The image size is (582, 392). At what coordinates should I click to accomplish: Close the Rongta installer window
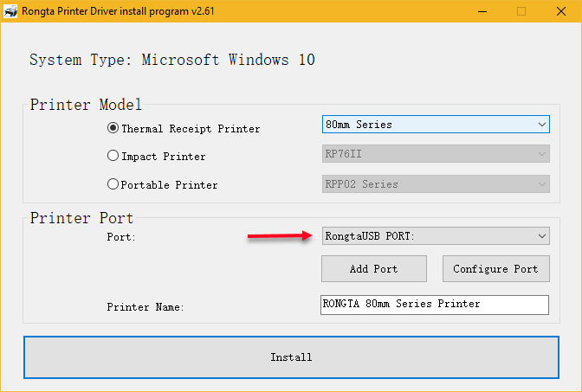[561, 11]
